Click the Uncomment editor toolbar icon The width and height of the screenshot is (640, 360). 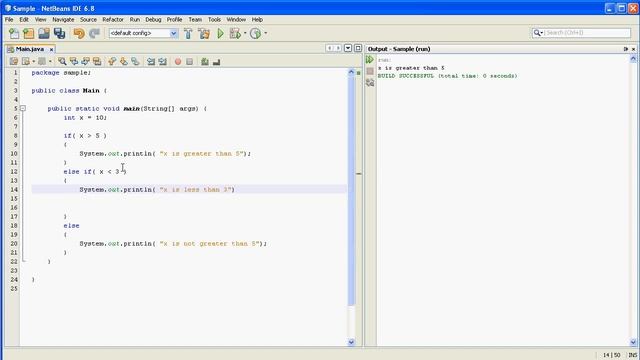pyautogui.click(x=217, y=62)
